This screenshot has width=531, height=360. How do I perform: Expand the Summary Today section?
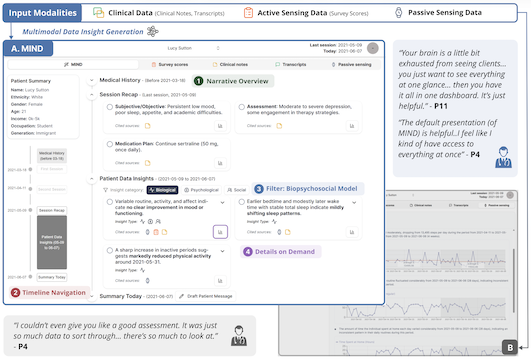(91, 296)
